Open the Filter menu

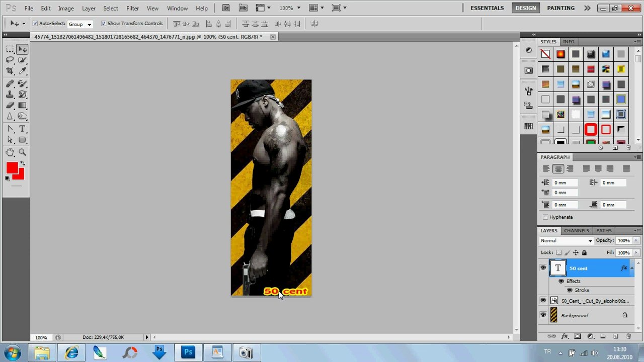click(x=133, y=8)
